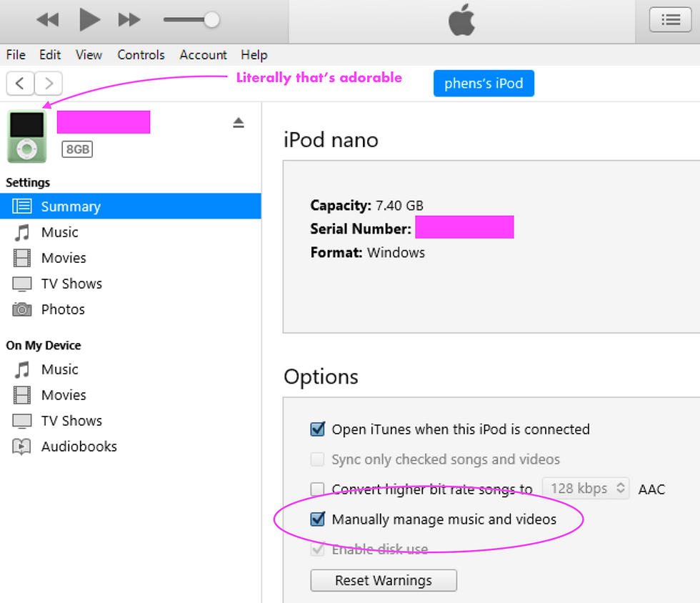Click the audiobook icon beside Audiobooks
The image size is (700, 603).
22,447
